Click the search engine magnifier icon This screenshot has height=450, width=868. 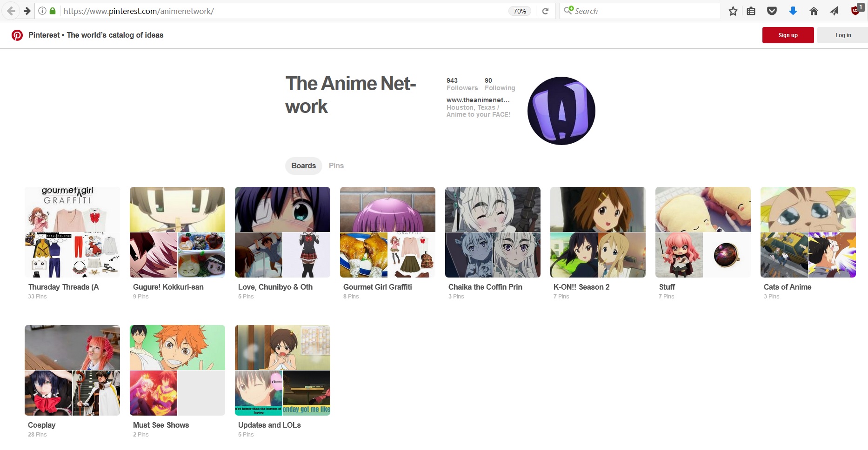tap(568, 10)
